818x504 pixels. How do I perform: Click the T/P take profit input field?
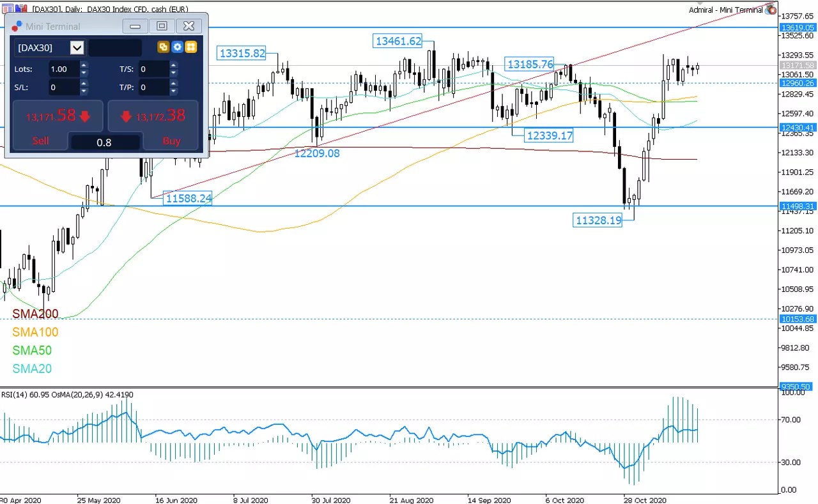[153, 88]
